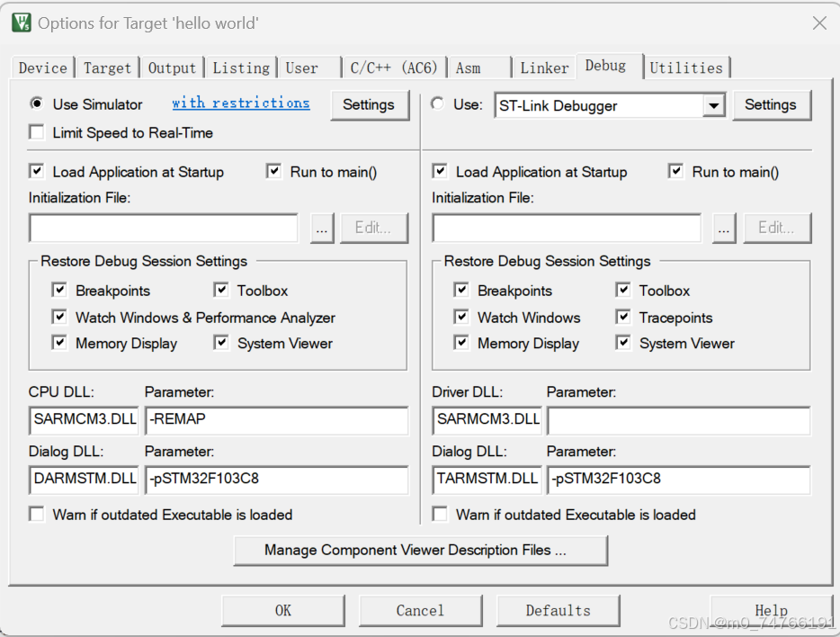Switch to the Target tab
Viewport: 840px width, 637px height.
coord(107,68)
